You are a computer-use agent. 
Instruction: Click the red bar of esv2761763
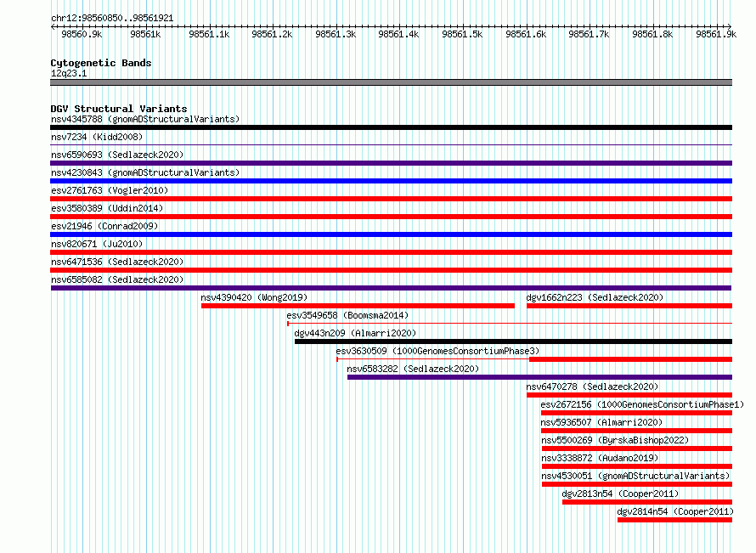[391, 199]
